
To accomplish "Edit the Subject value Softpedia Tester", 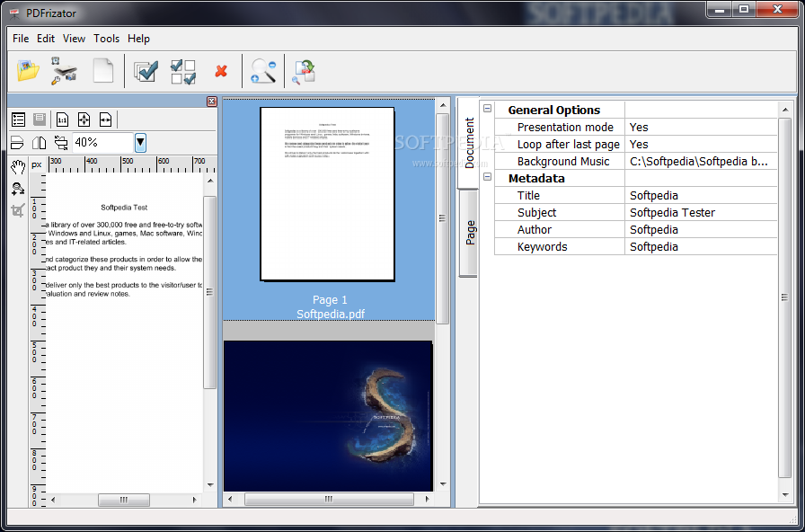I will tap(701, 213).
